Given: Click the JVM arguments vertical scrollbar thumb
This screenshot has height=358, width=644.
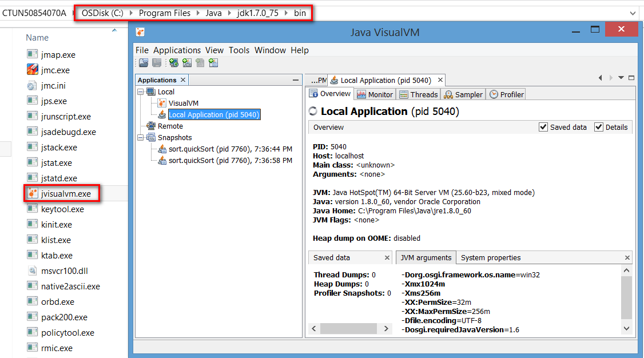Looking at the screenshot, I should click(x=626, y=297).
